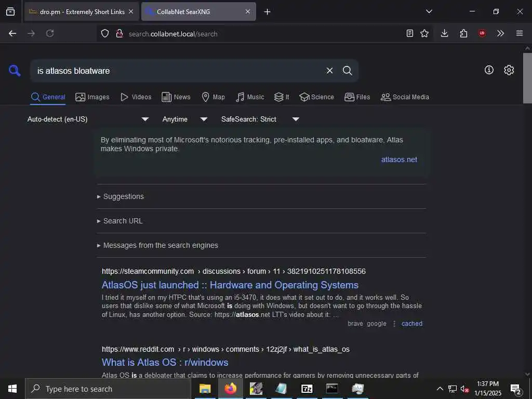Open 7-Zip from the taskbar
Image resolution: width=532 pixels, height=399 pixels.
(x=307, y=389)
